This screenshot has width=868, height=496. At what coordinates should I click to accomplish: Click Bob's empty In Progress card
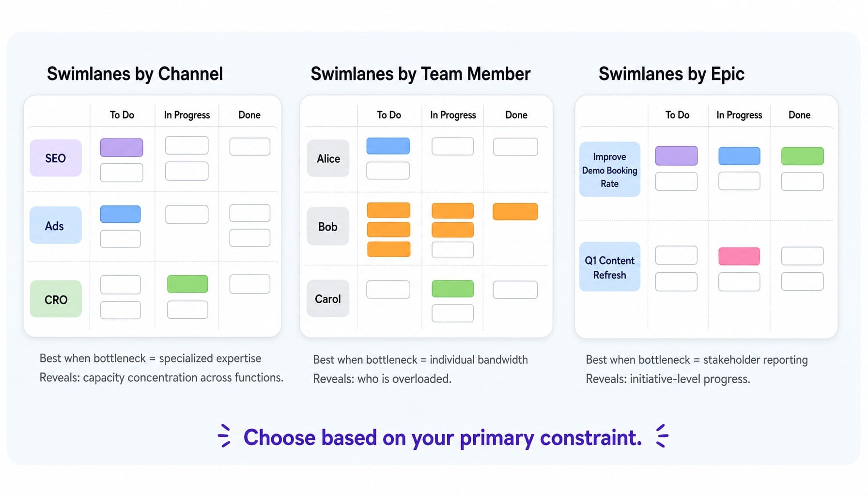tap(453, 250)
